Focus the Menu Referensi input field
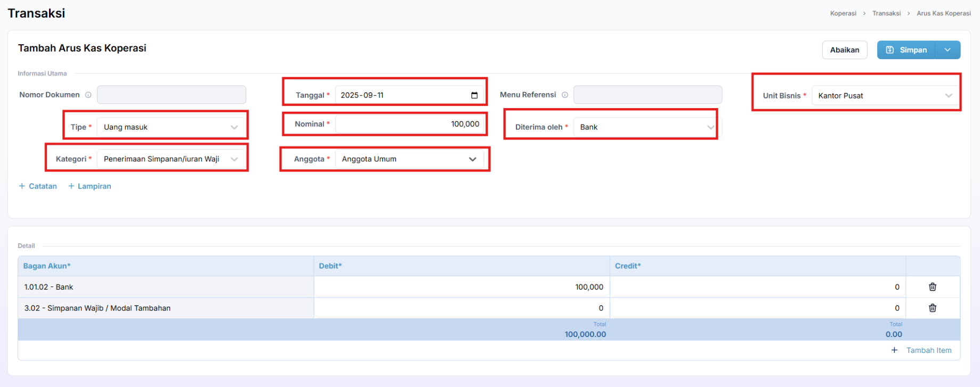Viewport: 980px width, 387px height. (647, 95)
